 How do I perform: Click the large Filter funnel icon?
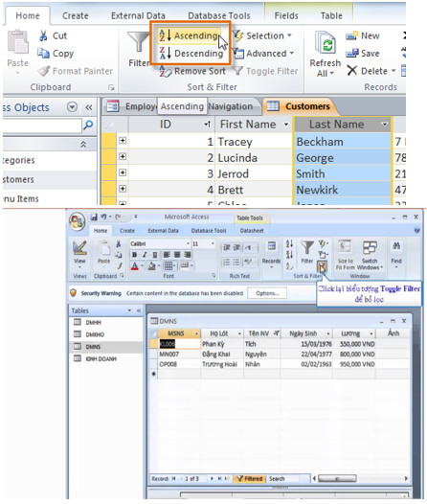138,42
